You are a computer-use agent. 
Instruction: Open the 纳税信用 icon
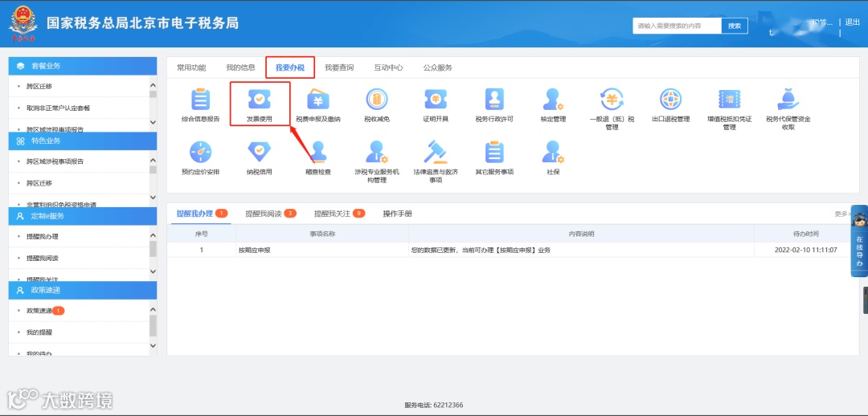click(259, 152)
